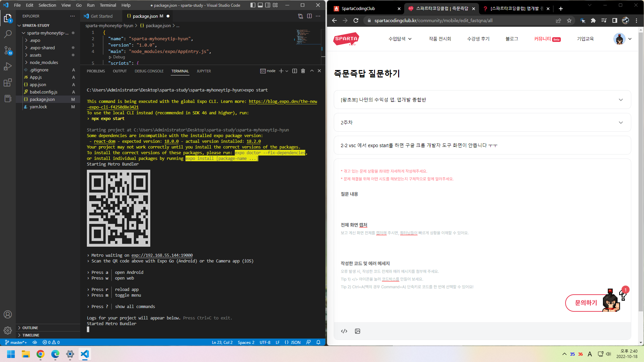Image resolution: width=644 pixels, height=362 pixels.
Task: Open the course selection dropdown
Action: pyautogui.click(x=482, y=100)
